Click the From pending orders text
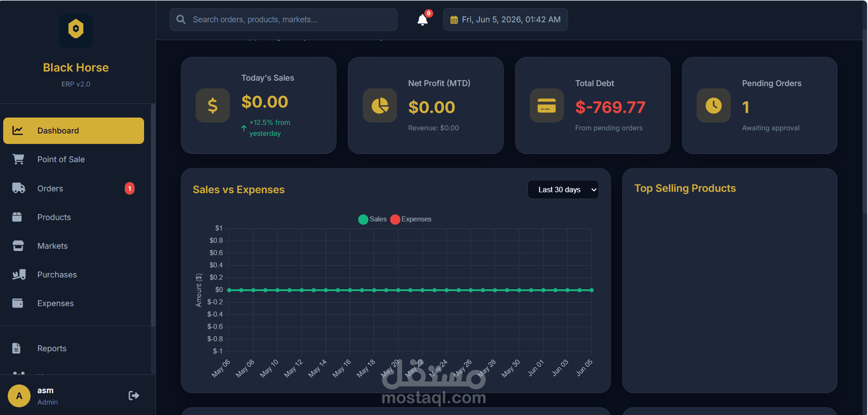Image resolution: width=868 pixels, height=415 pixels. click(x=609, y=128)
